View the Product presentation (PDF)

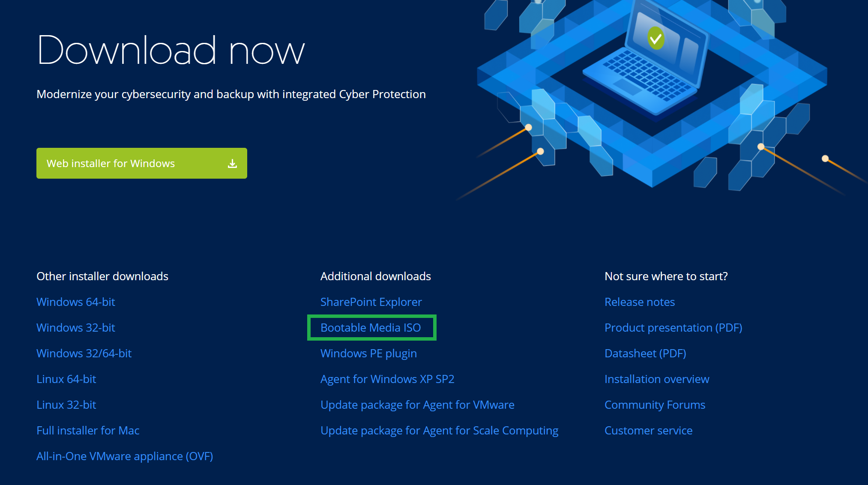(x=673, y=328)
